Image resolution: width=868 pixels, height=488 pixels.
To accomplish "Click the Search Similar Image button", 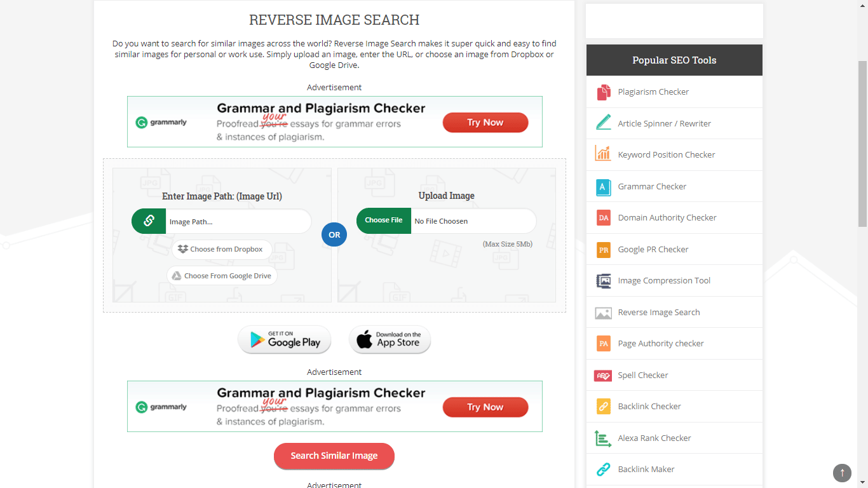I will point(334,456).
